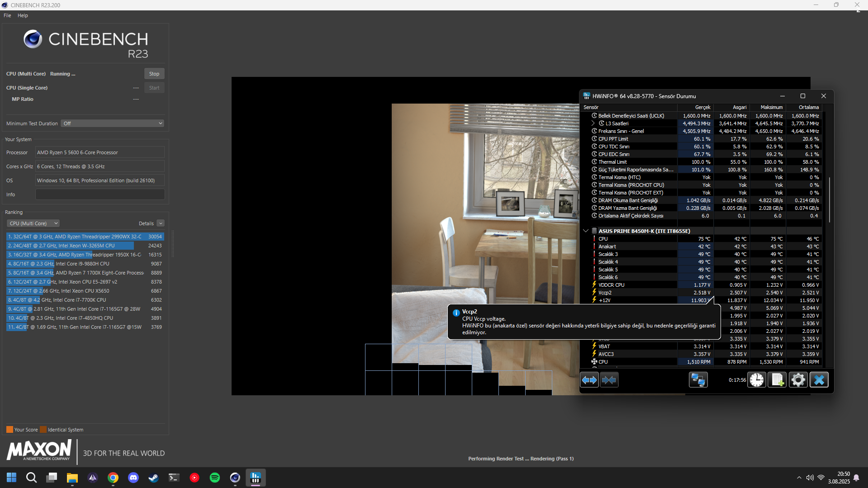Open the CPU (Multi Core) ranking dropdown
This screenshot has height=488, width=868.
[x=33, y=223]
